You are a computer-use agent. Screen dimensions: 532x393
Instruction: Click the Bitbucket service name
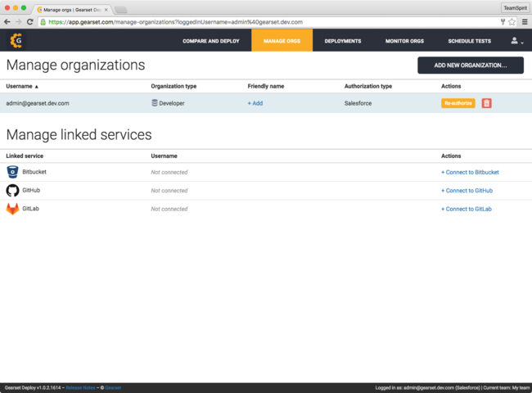(x=34, y=172)
